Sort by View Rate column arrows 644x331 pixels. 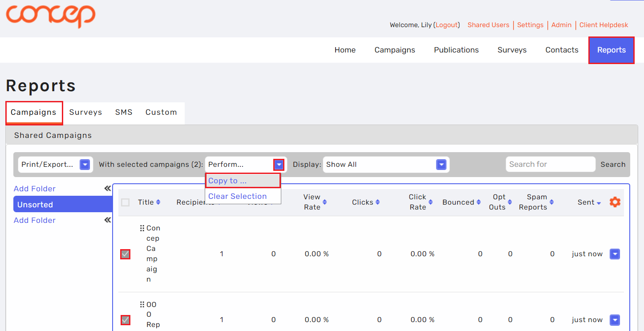(324, 202)
